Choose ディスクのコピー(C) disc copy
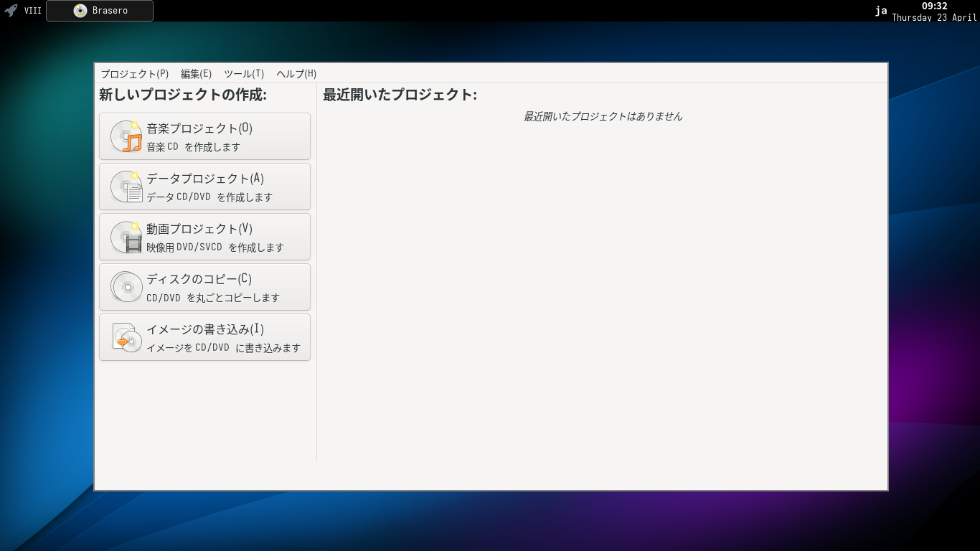 (204, 287)
